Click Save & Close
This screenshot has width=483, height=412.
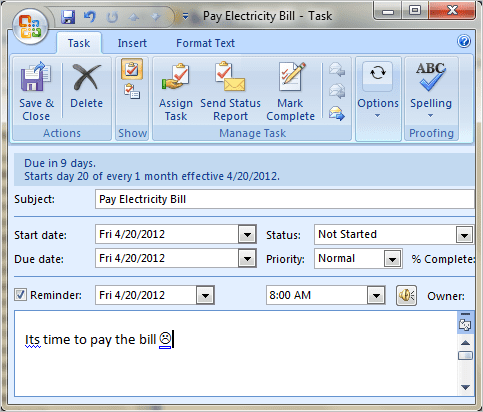(36, 91)
